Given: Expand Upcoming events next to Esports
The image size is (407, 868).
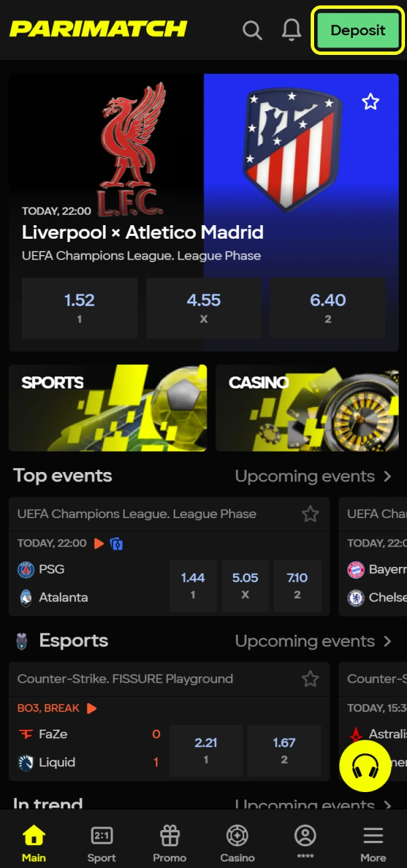Looking at the screenshot, I should pos(313,641).
